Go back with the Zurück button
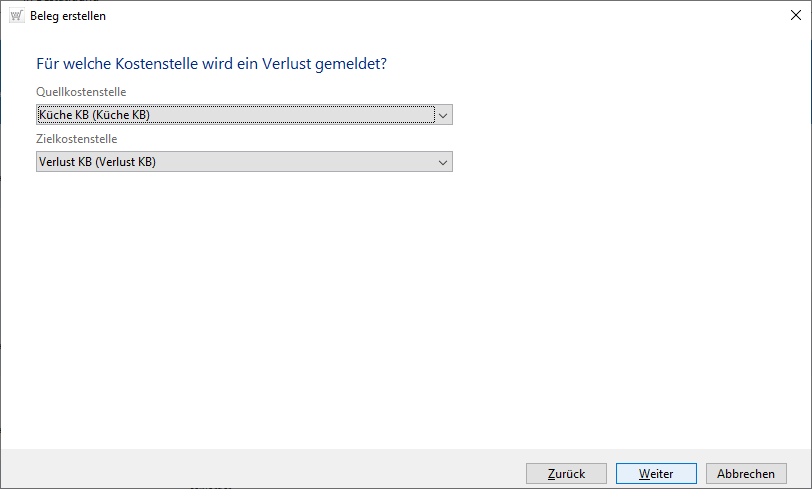Viewport: 812px width, 489px height. coord(565,474)
